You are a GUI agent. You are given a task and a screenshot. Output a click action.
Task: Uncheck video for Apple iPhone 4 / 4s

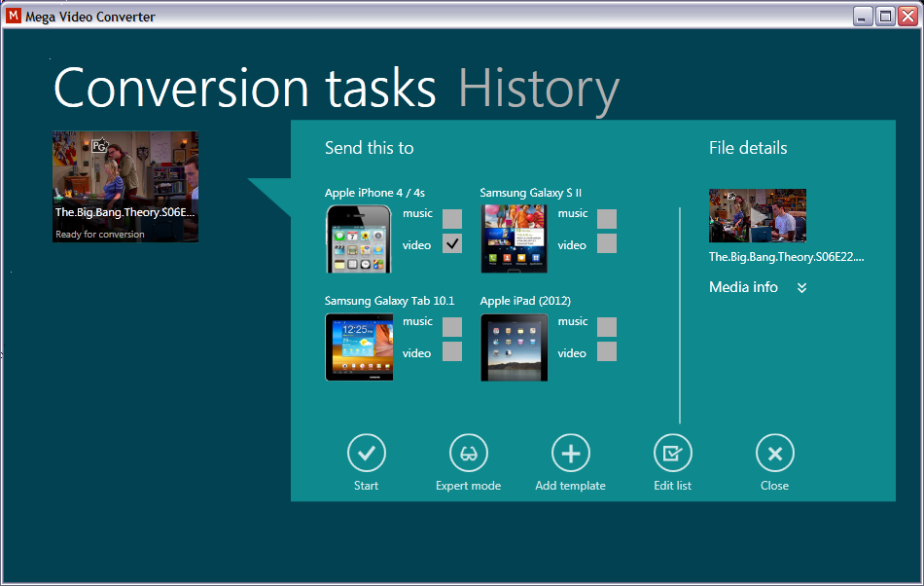pos(452,243)
